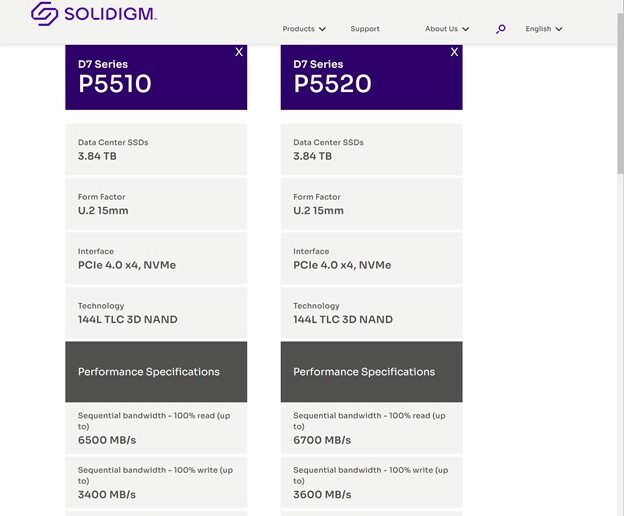Open the English language selector

coord(544,29)
